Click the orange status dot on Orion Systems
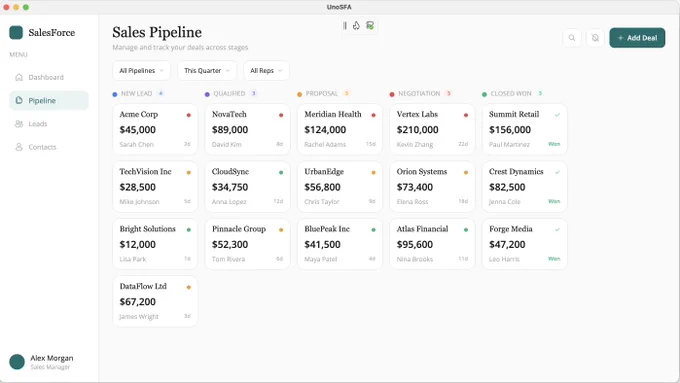 [466, 173]
